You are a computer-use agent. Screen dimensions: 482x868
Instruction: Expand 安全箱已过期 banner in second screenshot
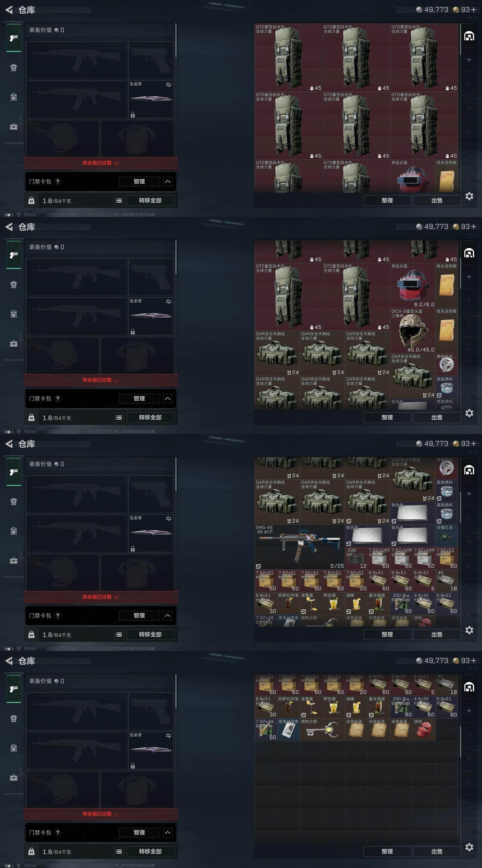tap(101, 380)
